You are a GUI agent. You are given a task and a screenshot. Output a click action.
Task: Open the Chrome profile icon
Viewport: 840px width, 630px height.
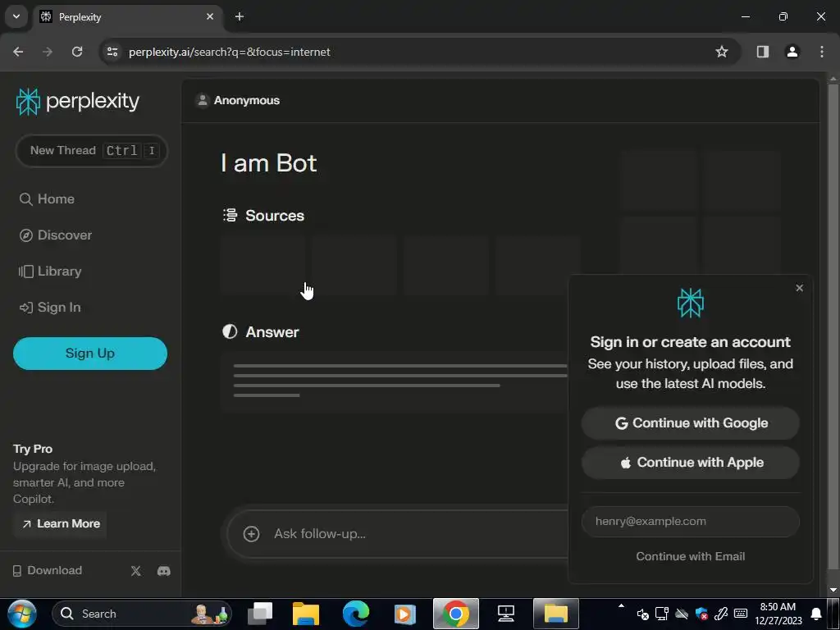pyautogui.click(x=792, y=52)
